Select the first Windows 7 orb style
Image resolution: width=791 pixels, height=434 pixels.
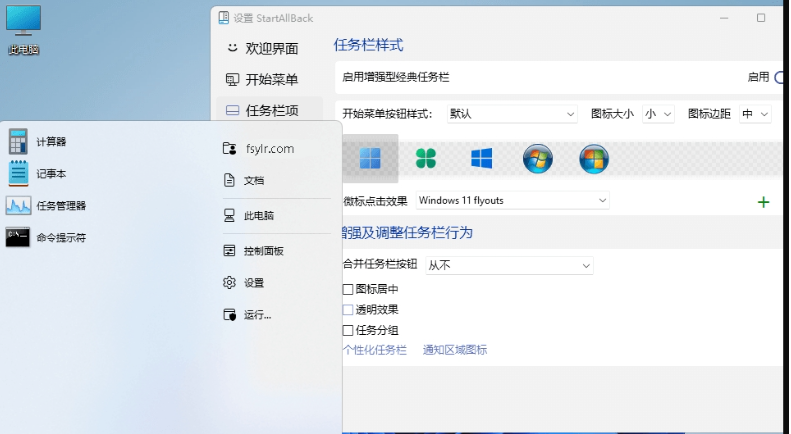538,158
